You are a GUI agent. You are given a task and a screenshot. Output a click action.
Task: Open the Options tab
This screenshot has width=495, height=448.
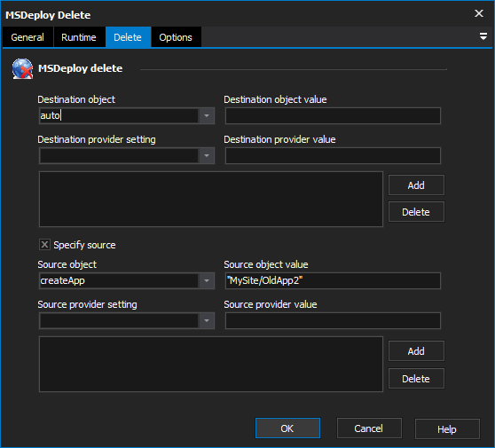click(x=176, y=37)
